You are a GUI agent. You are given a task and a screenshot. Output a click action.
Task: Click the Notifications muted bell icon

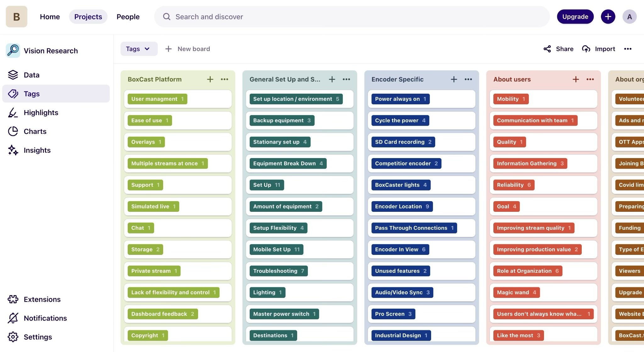click(13, 318)
